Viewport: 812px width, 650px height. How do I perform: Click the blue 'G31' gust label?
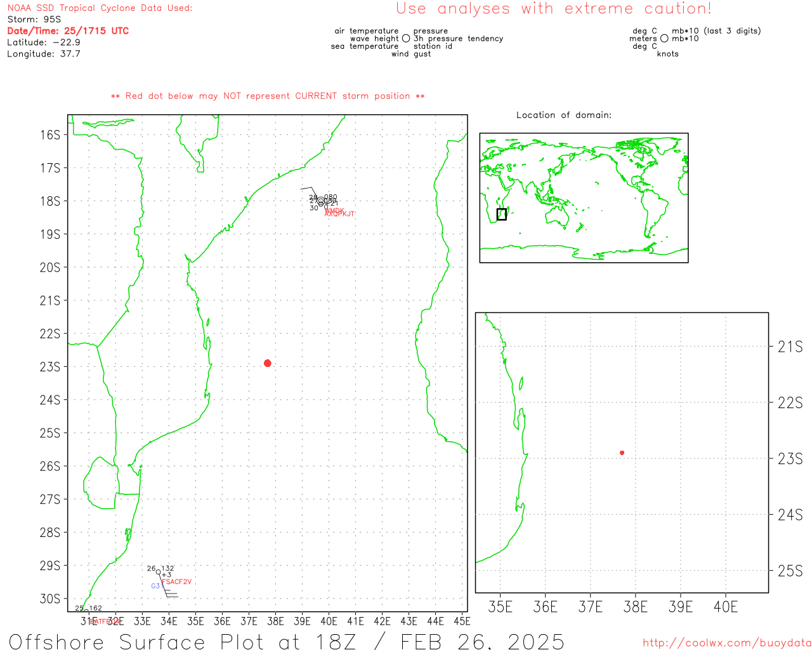click(x=156, y=587)
